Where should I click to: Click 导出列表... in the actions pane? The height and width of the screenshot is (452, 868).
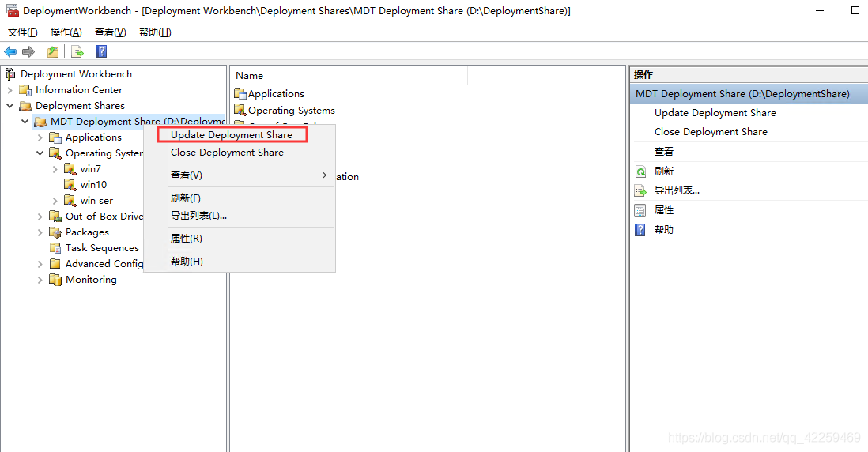pyautogui.click(x=677, y=190)
